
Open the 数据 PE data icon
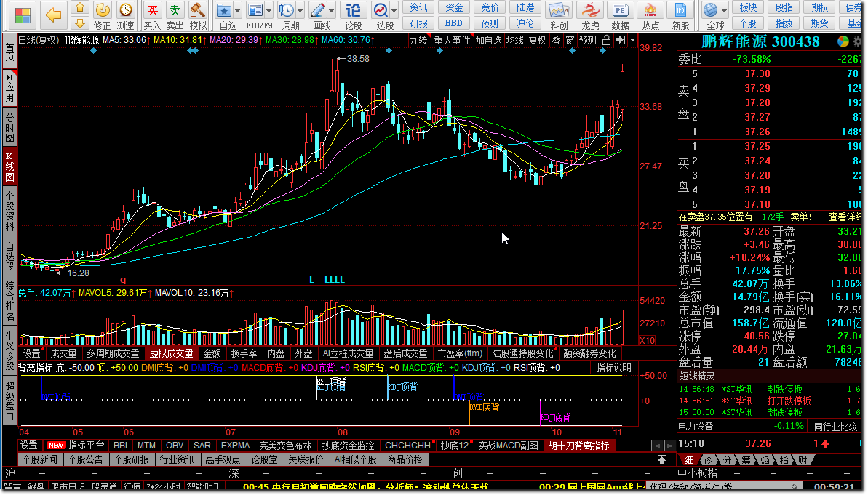(621, 15)
